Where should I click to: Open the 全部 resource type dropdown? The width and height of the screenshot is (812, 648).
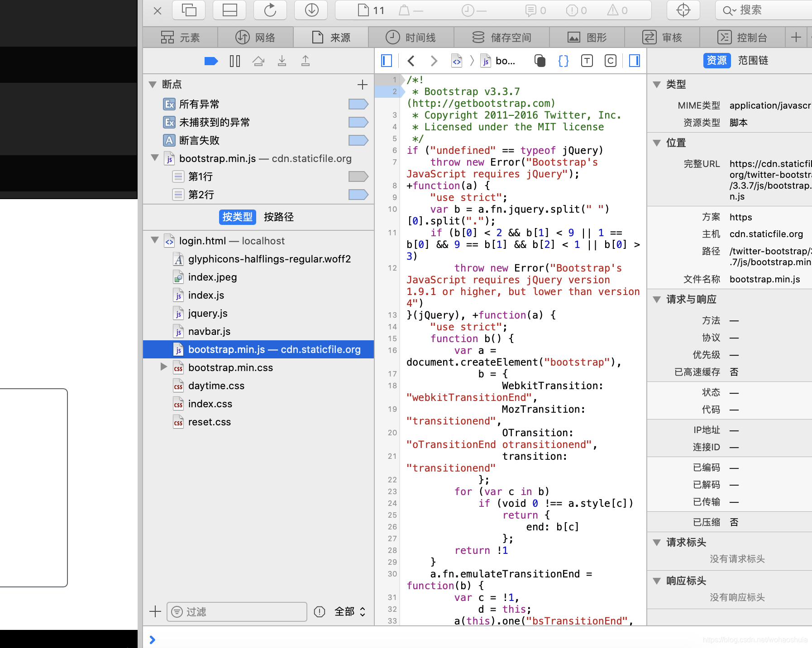click(x=349, y=612)
